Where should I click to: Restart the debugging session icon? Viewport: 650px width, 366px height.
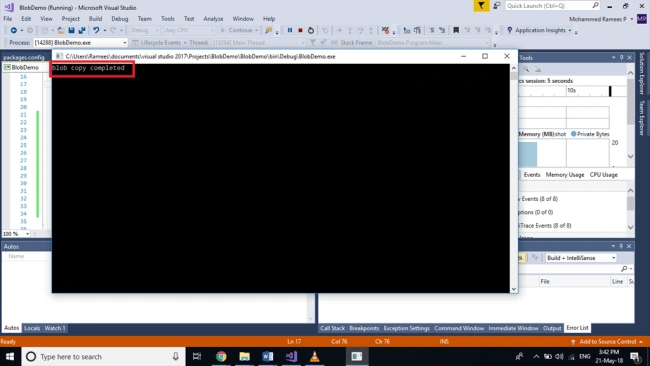[x=311, y=30]
